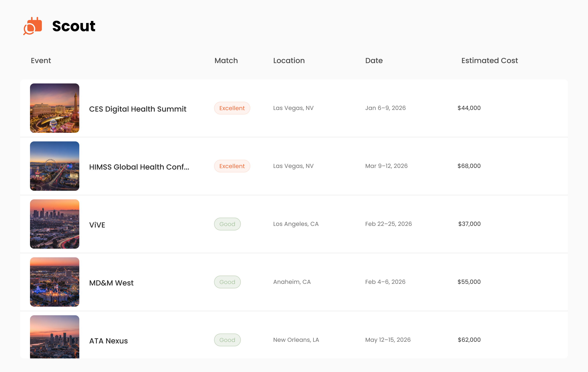588x372 pixels.
Task: Click the Good badge on MD&M West
Action: tap(227, 282)
